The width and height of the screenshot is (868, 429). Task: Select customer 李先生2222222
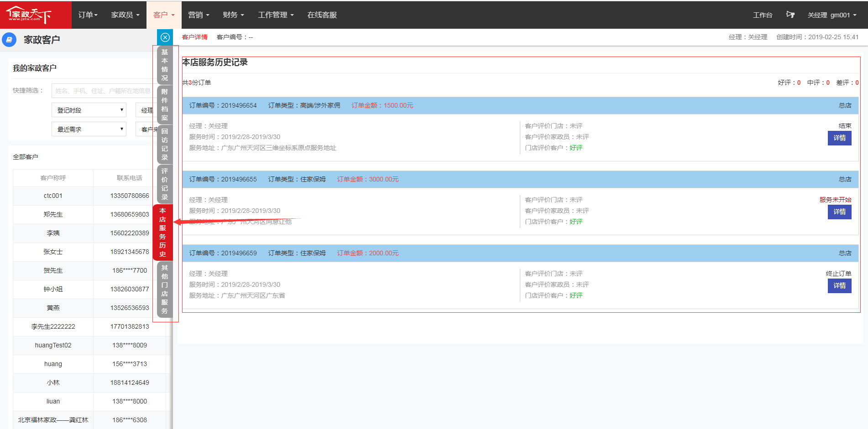[x=53, y=326]
